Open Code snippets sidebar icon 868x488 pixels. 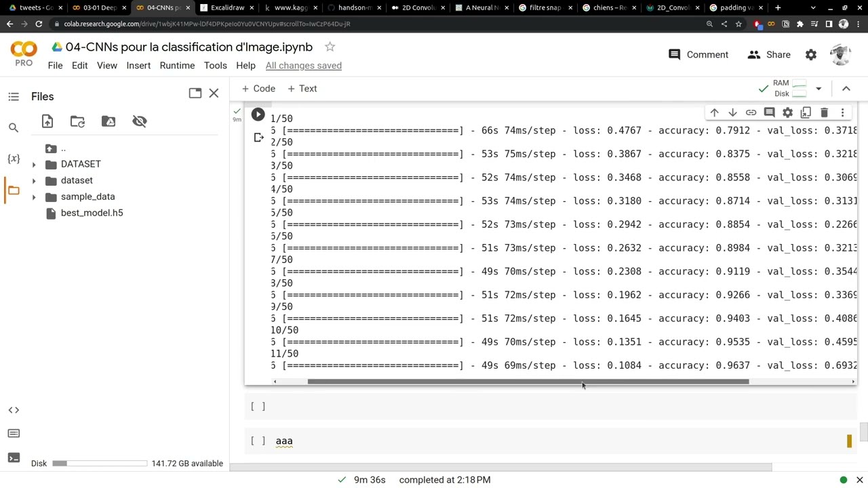pyautogui.click(x=14, y=410)
